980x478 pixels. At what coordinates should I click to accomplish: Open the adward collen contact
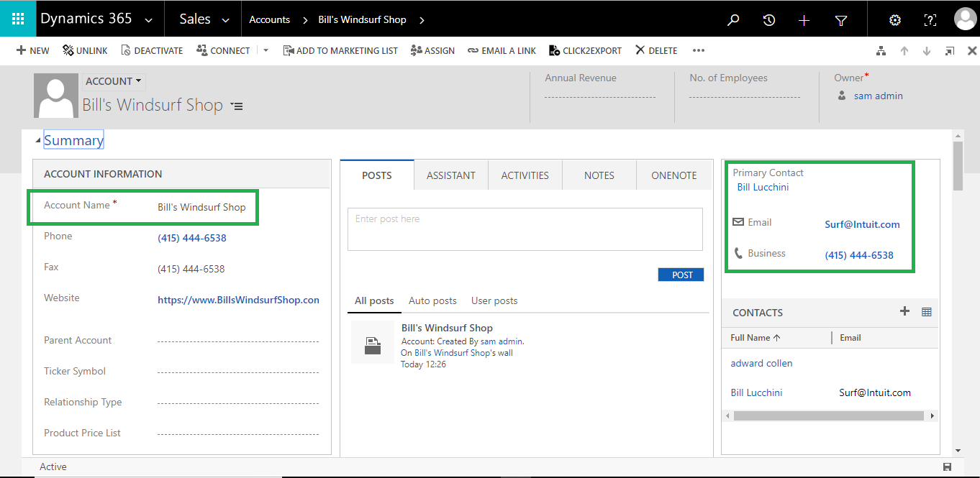[761, 363]
